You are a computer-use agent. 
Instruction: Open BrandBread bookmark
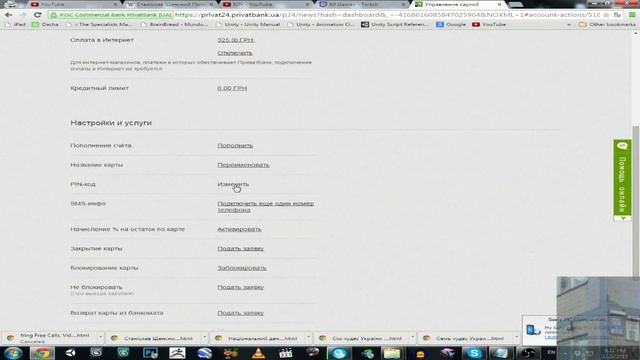pyautogui.click(x=174, y=24)
